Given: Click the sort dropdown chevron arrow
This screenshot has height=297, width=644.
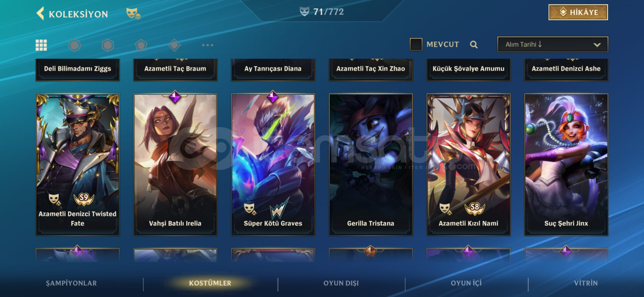Looking at the screenshot, I should pos(597,45).
